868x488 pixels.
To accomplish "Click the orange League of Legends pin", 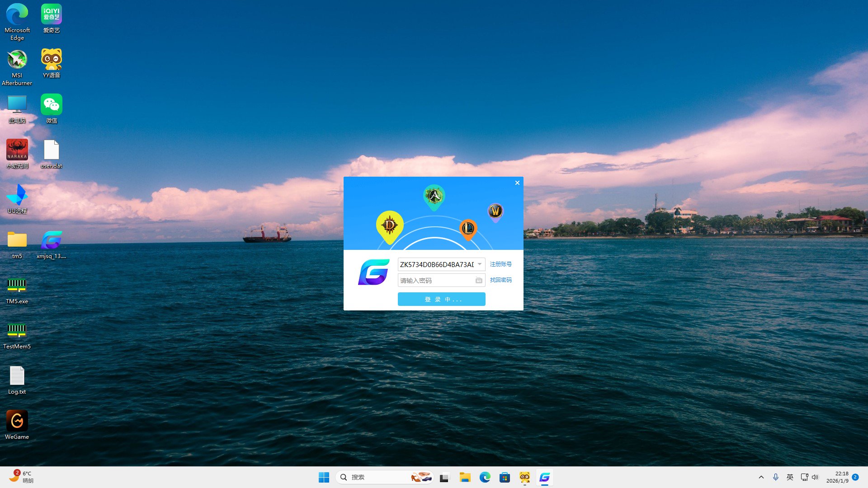I will click(468, 229).
